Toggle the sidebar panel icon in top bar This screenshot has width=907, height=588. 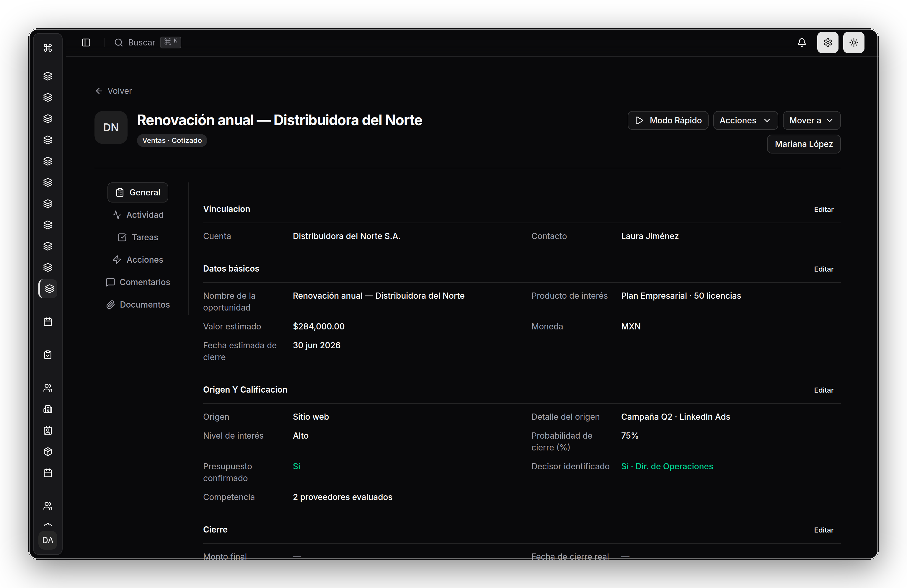86,42
